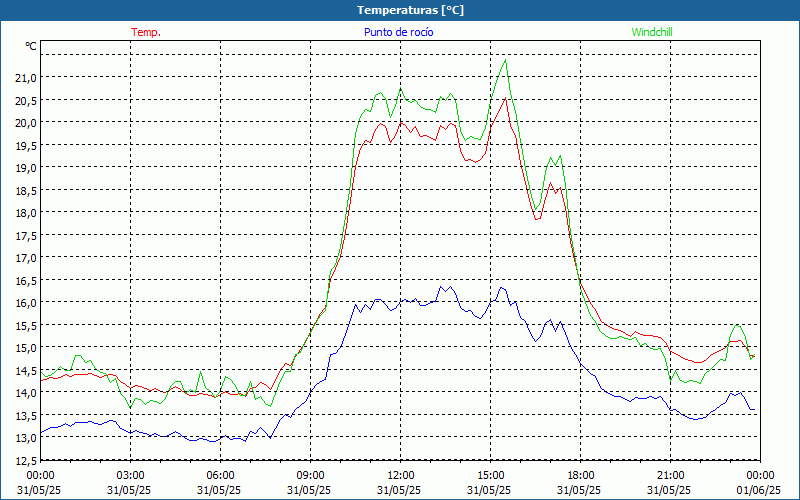Click the 16,0 value on the temperature axis
Viewport: 800px width, 500px height.
click(x=27, y=303)
